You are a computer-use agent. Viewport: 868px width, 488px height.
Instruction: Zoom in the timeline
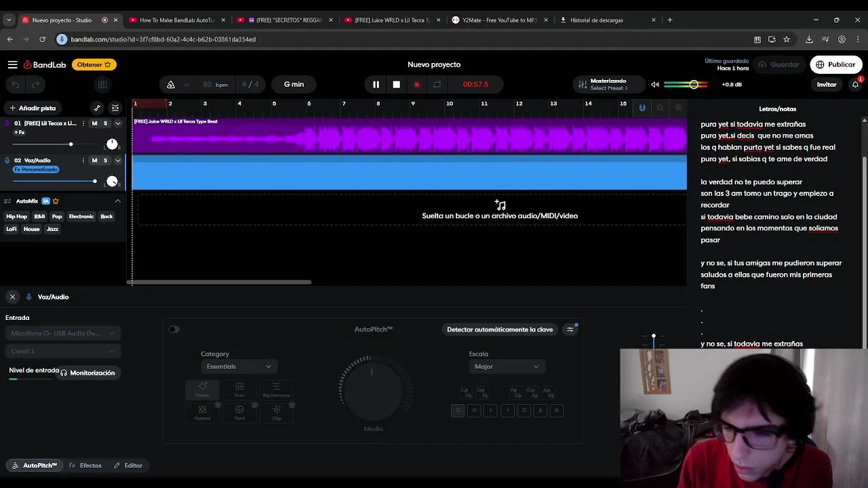click(678, 108)
